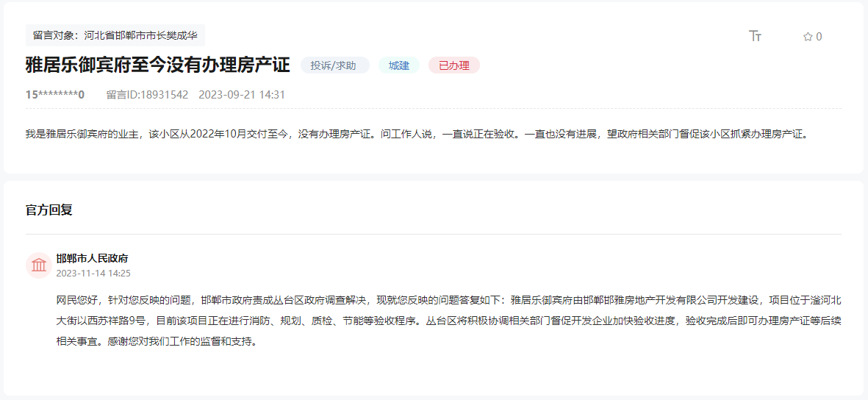The height and width of the screenshot is (400, 868).
Task: Click the post date 2023-09-21 14:31
Action: 242,95
